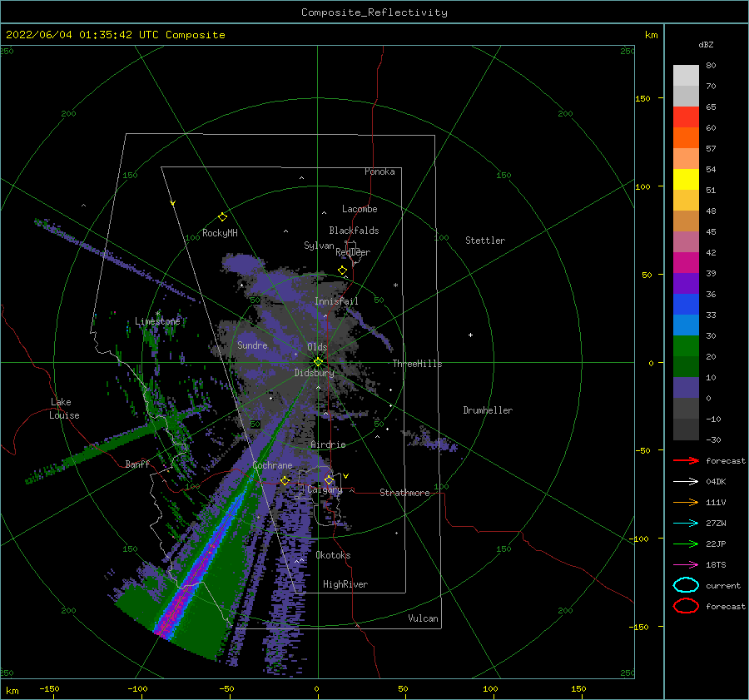Viewport: 749px width, 700px height.
Task: Click the 27ZW legend label
Action: coord(716,524)
